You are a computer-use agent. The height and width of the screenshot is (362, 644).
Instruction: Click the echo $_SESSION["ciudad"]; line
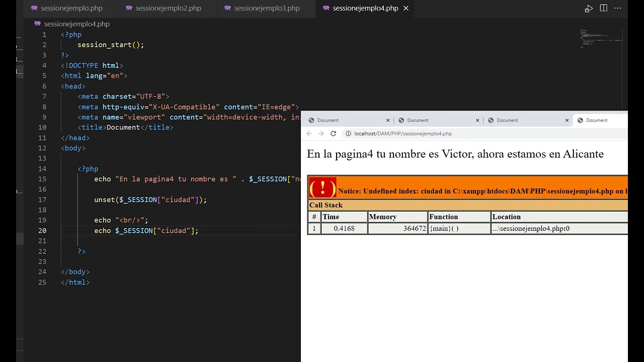coord(146,231)
